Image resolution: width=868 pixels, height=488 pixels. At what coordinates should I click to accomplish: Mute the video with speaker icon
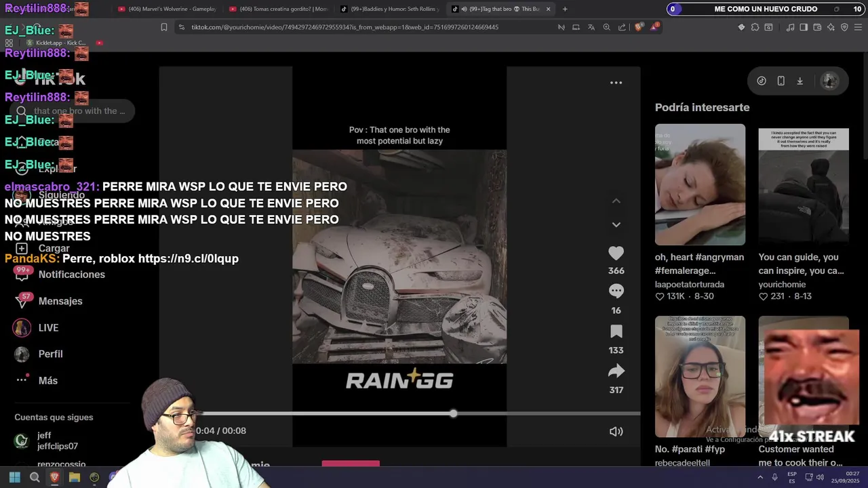pos(616,431)
